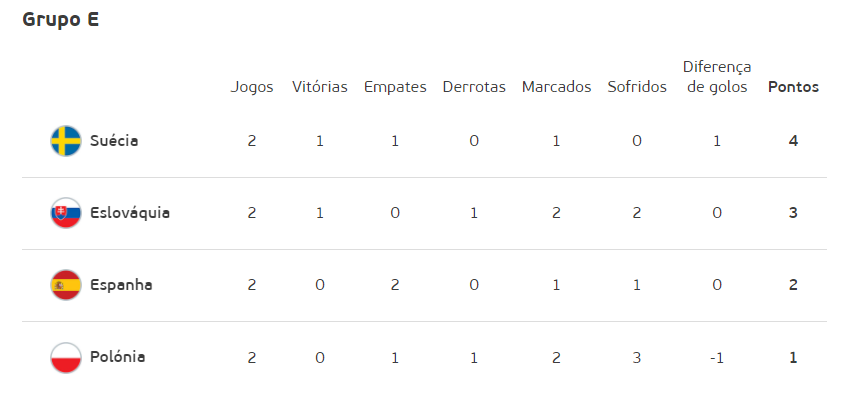The image size is (844, 408).
Task: Select the Polónia team name
Action: click(117, 357)
